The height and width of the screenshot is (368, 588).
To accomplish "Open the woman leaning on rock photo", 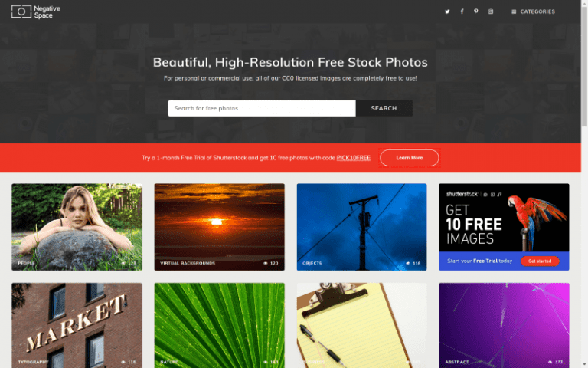I will pos(77,227).
